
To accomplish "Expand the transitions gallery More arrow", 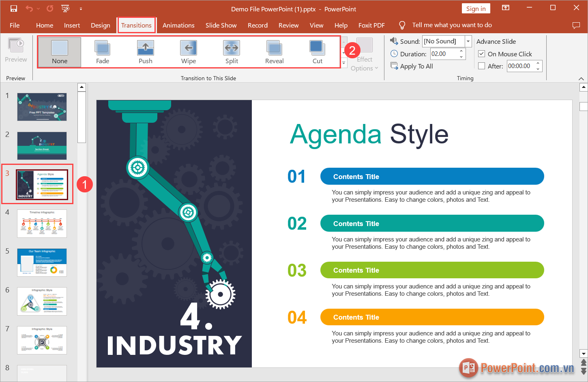I will tap(344, 63).
